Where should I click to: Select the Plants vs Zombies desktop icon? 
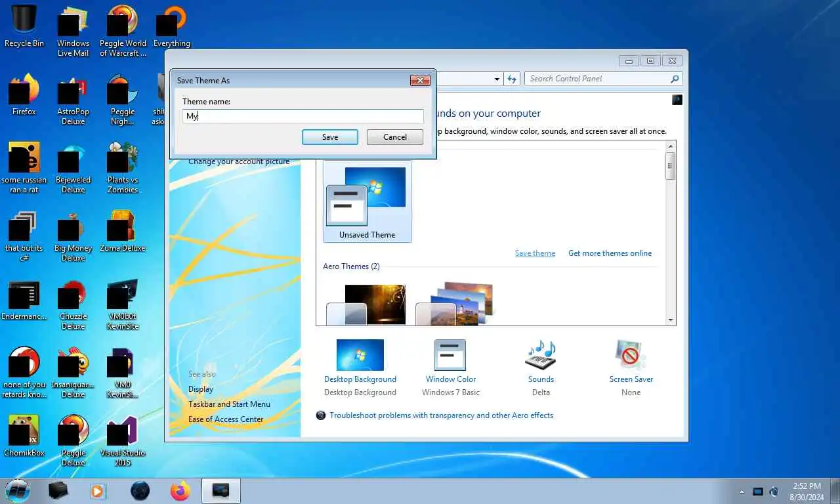point(123,168)
